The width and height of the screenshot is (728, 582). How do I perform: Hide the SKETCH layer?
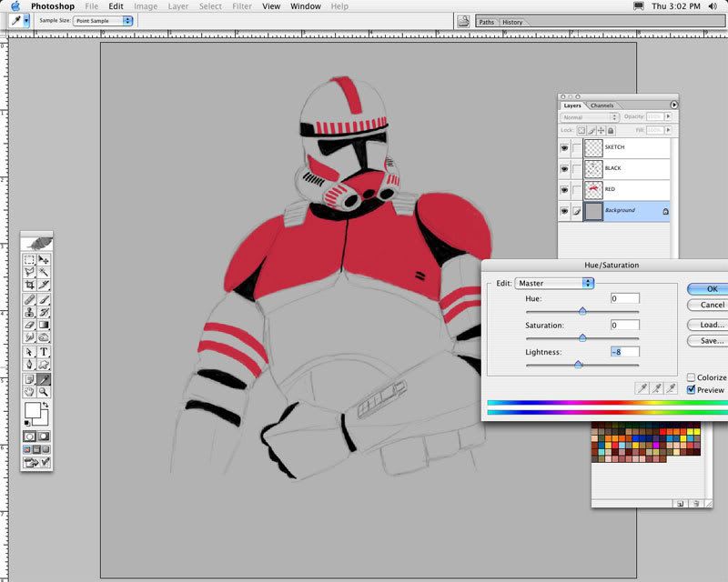pyautogui.click(x=564, y=148)
